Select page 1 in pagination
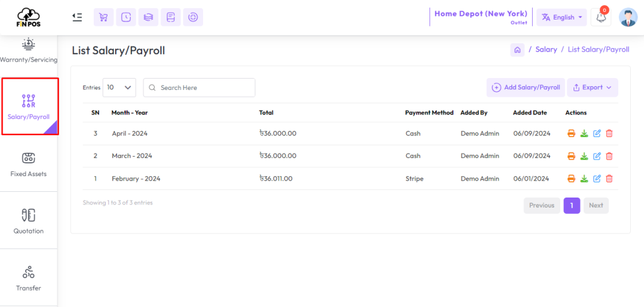The image size is (644, 307). coord(572,206)
